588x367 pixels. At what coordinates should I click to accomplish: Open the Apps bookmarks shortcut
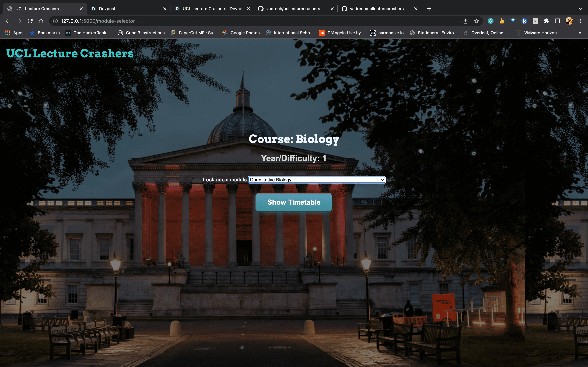point(15,33)
